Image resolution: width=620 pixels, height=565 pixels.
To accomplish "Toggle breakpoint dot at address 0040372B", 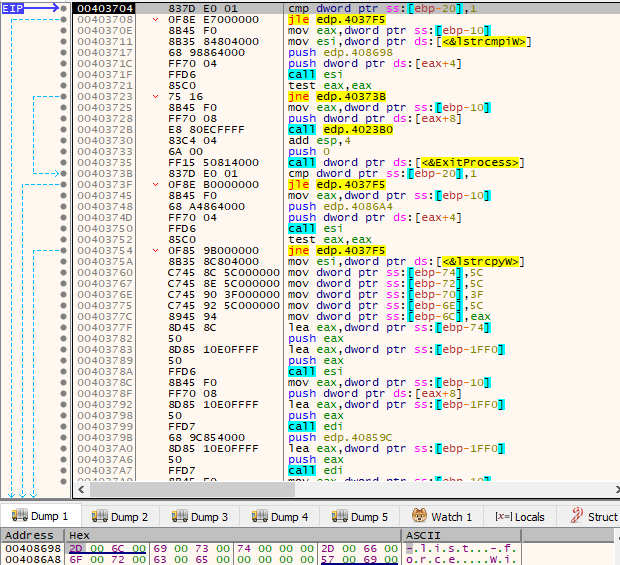I will 63,129.
